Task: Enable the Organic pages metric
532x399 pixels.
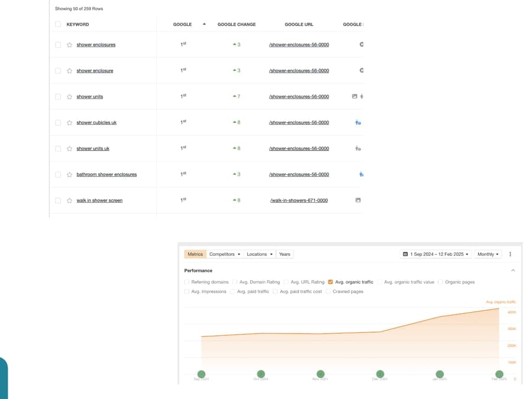Action: pyautogui.click(x=440, y=282)
